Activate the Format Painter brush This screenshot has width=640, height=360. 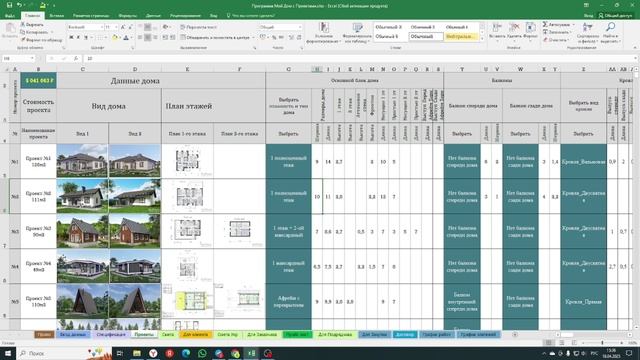coord(23,40)
